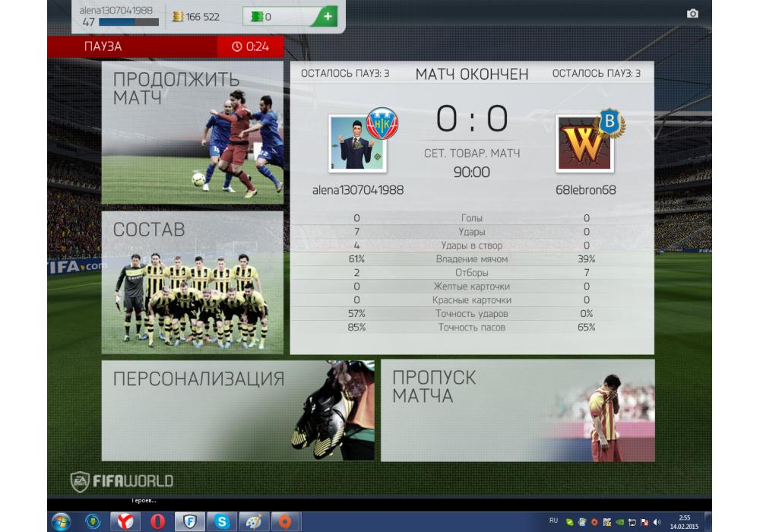
Task: Choose the ПРОПУСК МАТЧА tile
Action: point(517,410)
